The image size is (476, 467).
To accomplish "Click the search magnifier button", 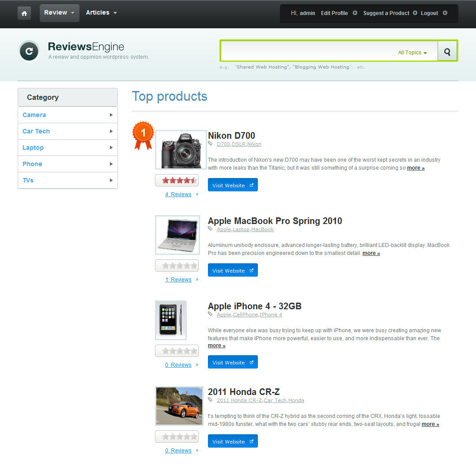I will click(x=447, y=51).
